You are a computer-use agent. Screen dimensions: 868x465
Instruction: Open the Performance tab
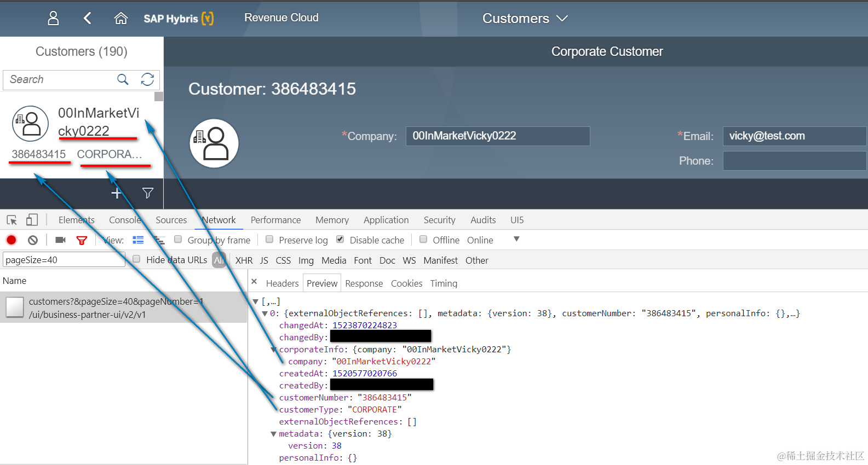(x=275, y=220)
